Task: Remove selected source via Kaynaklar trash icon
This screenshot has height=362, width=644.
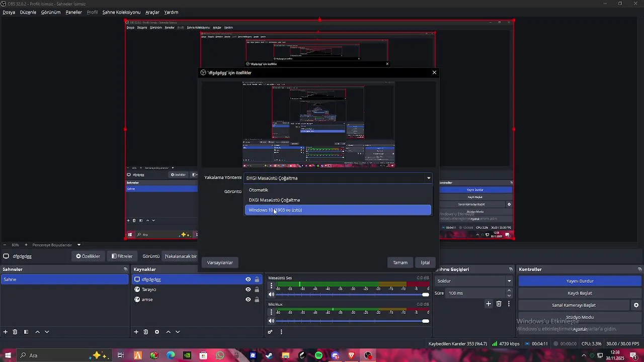Action: point(146,332)
